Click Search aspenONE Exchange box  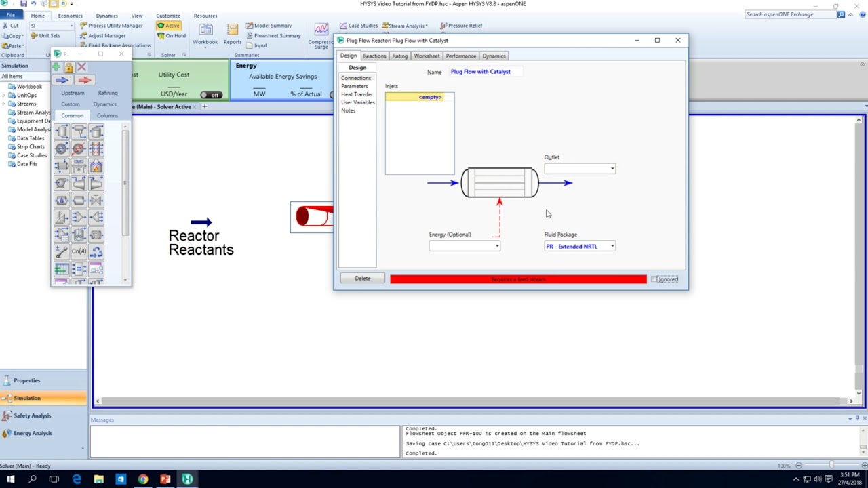click(x=790, y=14)
